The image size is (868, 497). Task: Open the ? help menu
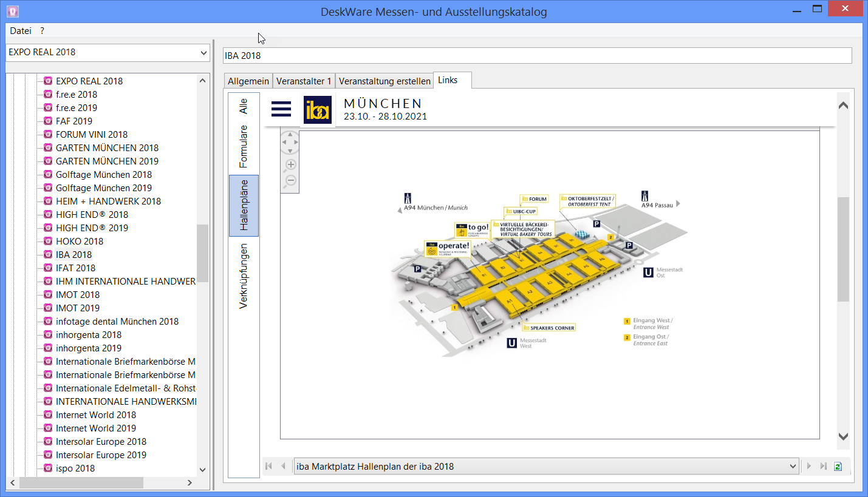43,30
